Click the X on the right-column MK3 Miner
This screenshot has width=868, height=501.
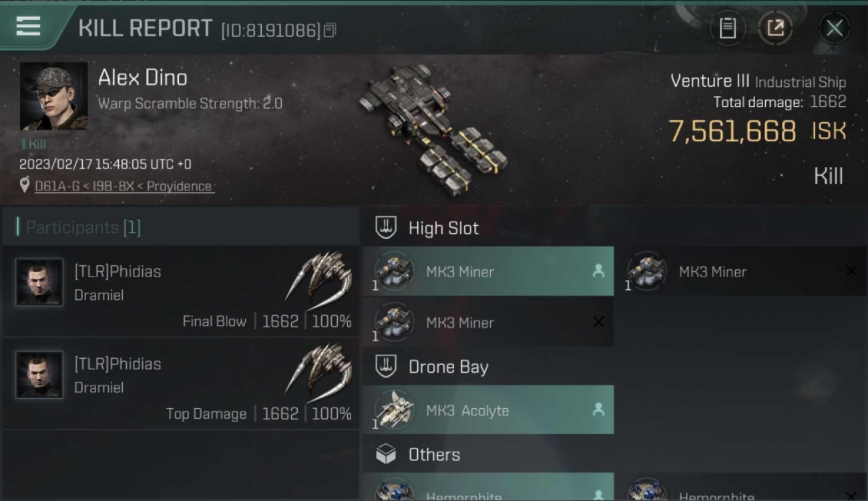click(851, 271)
